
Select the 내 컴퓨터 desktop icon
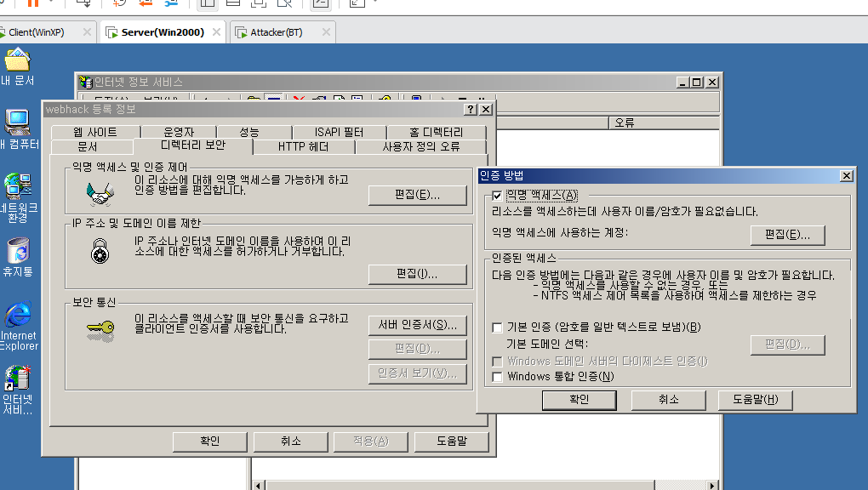[x=19, y=129]
